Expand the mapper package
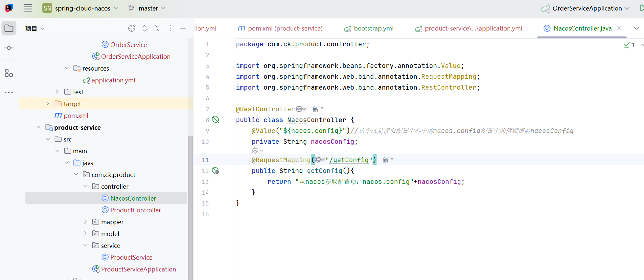Viewport: 644px width, 280px height. (85, 222)
